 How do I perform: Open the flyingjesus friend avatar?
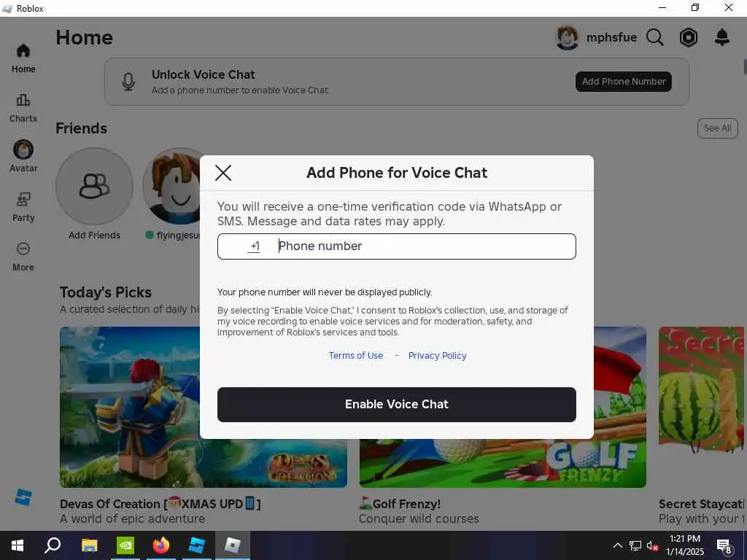point(171,186)
